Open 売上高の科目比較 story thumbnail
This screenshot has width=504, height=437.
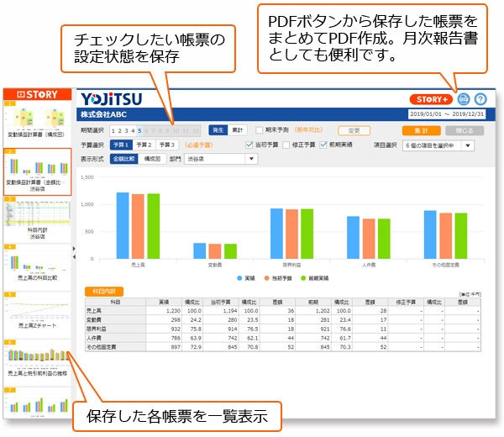pyautogui.click(x=37, y=263)
